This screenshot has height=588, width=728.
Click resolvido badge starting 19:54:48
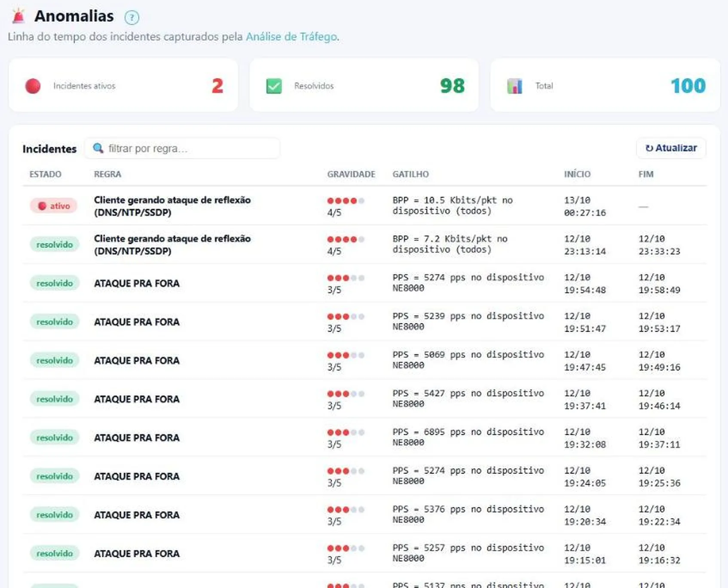(55, 283)
